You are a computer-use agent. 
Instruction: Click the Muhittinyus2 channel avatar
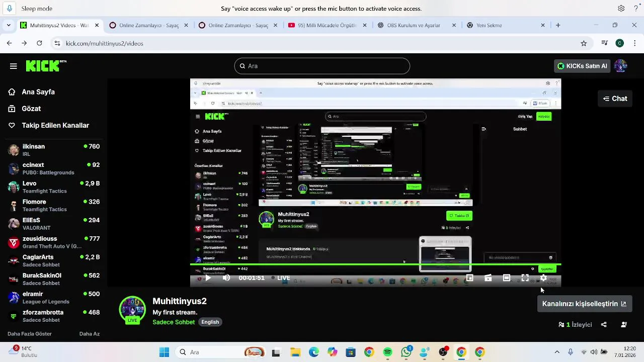132,310
